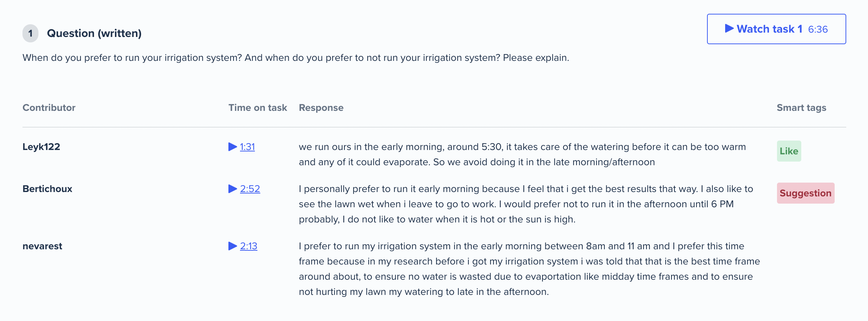868x321 pixels.
Task: Click the play triangle in Watch task 1
Action: pos(729,29)
